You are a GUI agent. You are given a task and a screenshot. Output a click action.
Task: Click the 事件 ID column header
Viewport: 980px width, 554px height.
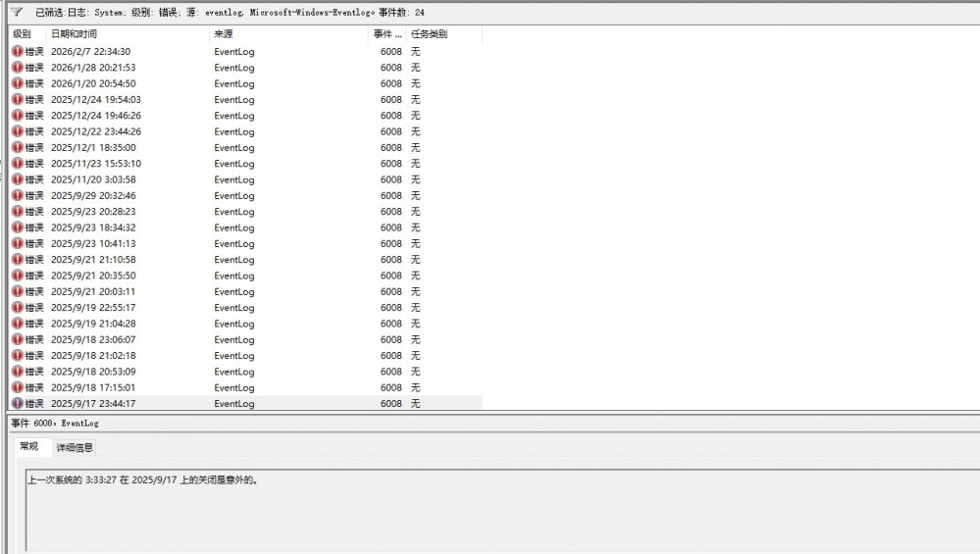coord(387,34)
